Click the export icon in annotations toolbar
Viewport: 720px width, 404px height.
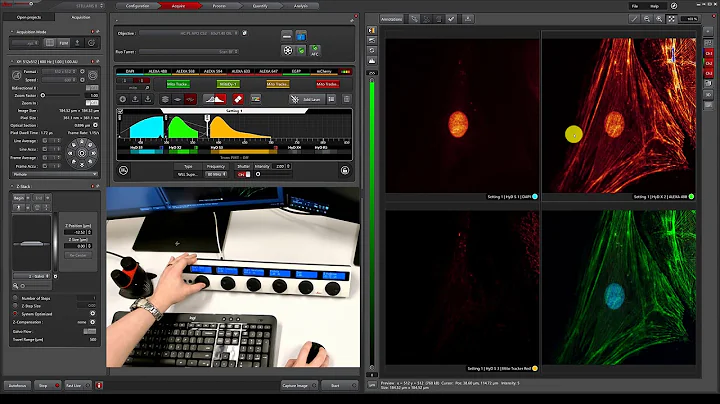tap(467, 19)
